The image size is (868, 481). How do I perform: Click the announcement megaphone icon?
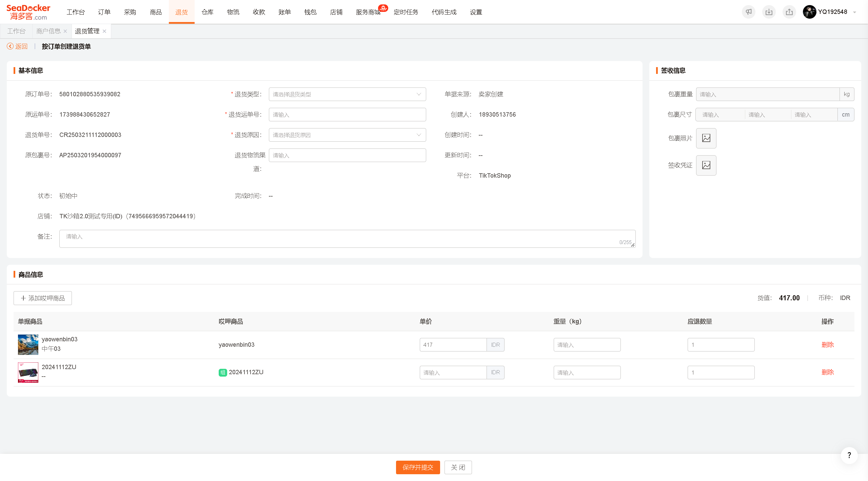748,12
